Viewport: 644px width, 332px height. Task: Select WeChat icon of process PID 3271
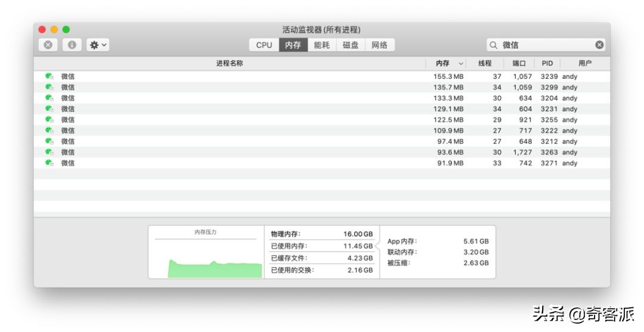pyautogui.click(x=49, y=163)
